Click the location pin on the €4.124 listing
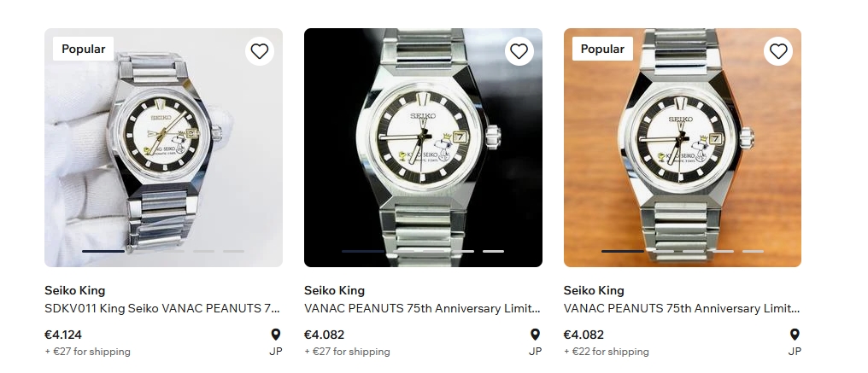Image resolution: width=868 pixels, height=373 pixels. (x=276, y=335)
